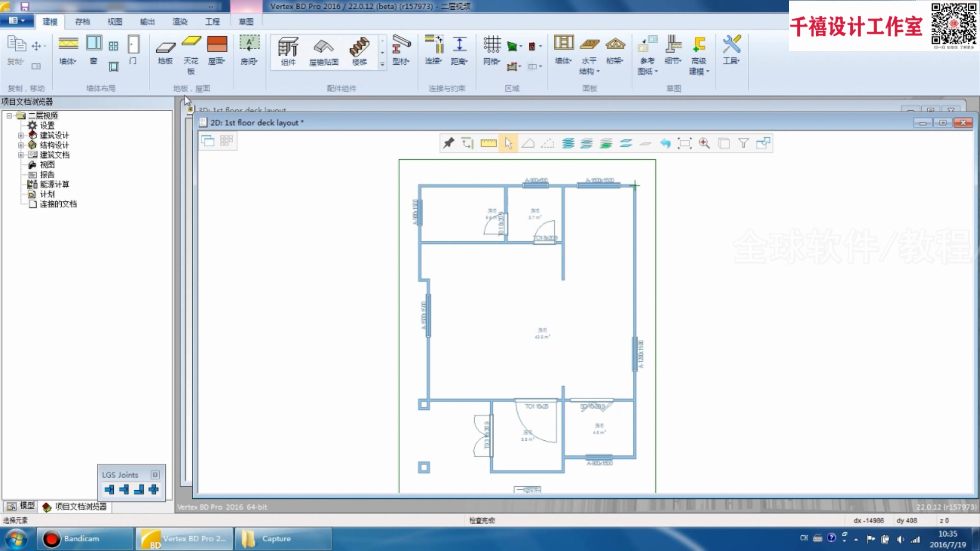This screenshot has height=551, width=980.
Task: Toggle the pin icon in view toolbar
Action: coord(448,143)
